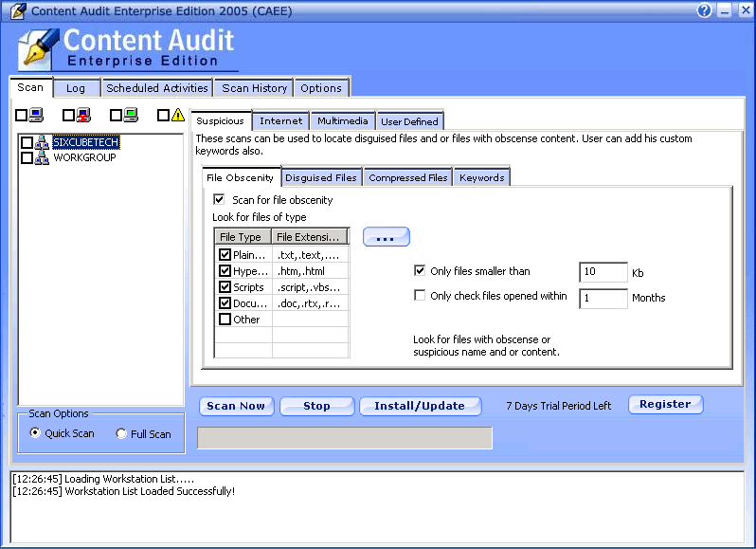
Task: Click the Stop button
Action: [316, 406]
